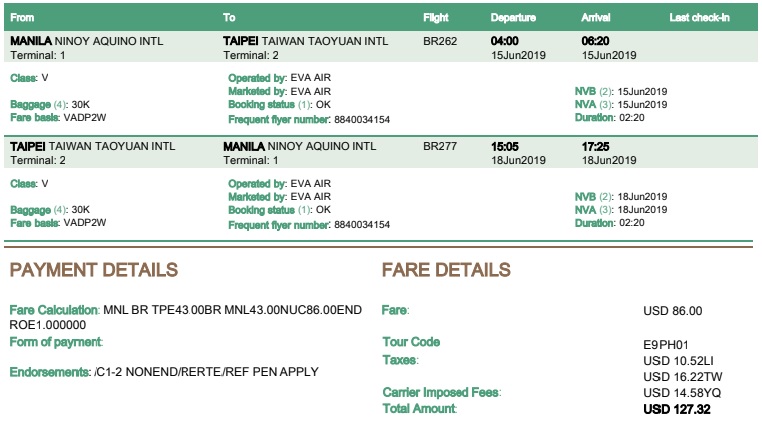Select the total amount USD 127.32

676,409
